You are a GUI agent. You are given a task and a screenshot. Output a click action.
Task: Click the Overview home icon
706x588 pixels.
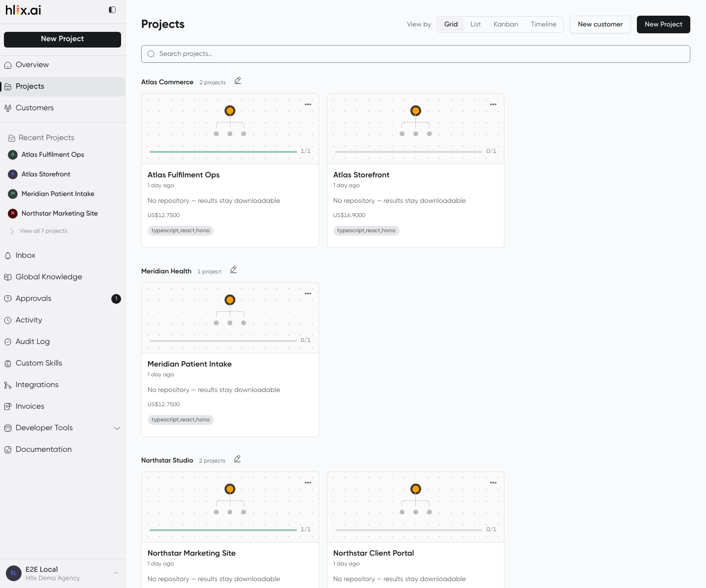8,65
